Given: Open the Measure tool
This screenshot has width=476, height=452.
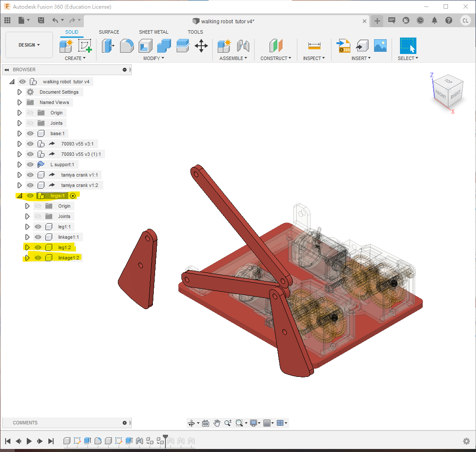Looking at the screenshot, I should tap(314, 45).
